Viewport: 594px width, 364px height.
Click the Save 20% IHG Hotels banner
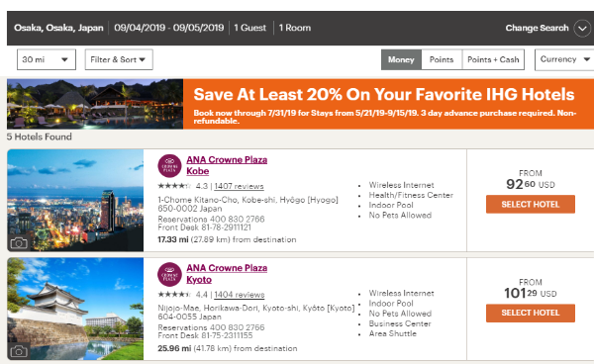coord(300,104)
